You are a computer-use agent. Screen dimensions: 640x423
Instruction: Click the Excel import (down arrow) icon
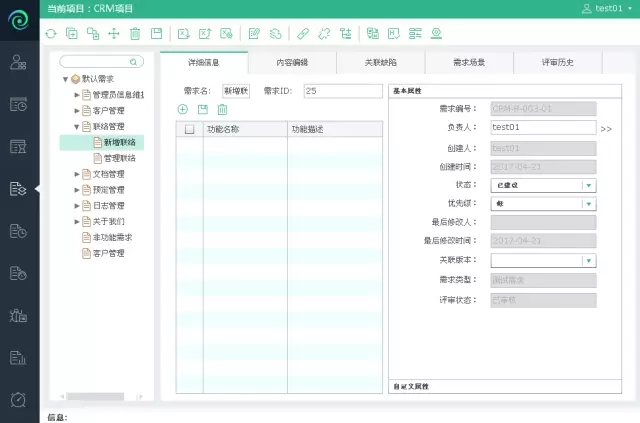click(184, 33)
